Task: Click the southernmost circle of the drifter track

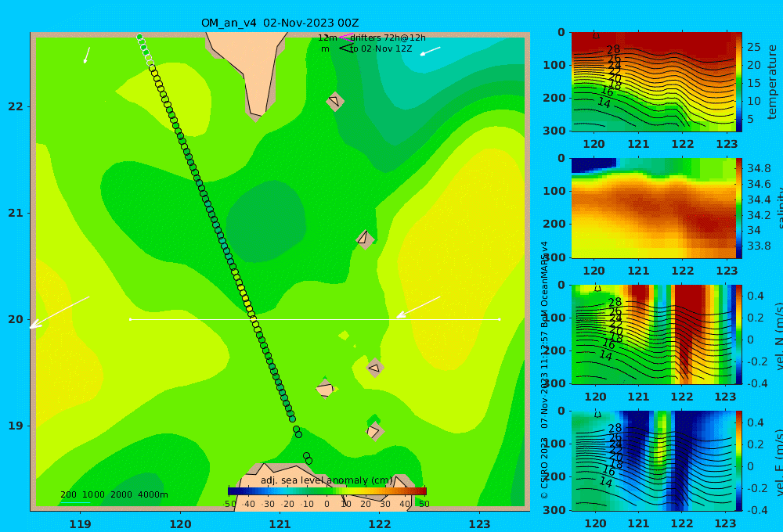Action: click(309, 461)
